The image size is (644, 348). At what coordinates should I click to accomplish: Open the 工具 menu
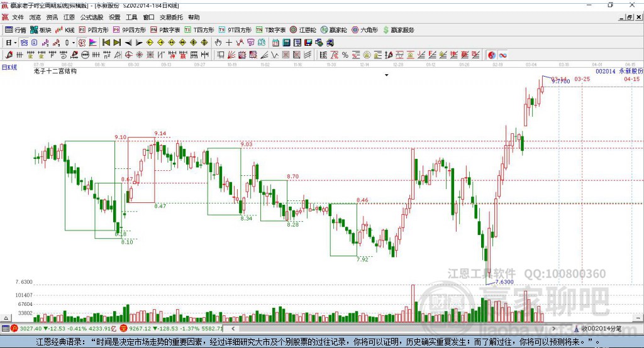[x=131, y=17]
